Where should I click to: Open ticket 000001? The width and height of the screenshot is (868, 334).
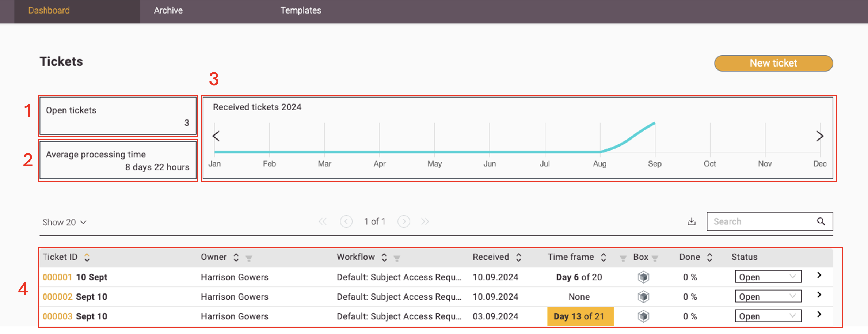tap(57, 277)
